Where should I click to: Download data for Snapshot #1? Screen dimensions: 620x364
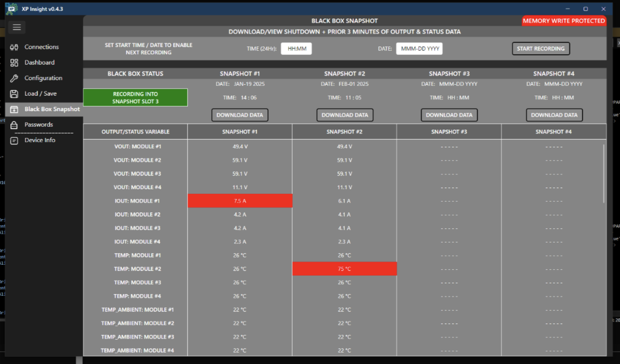240,115
